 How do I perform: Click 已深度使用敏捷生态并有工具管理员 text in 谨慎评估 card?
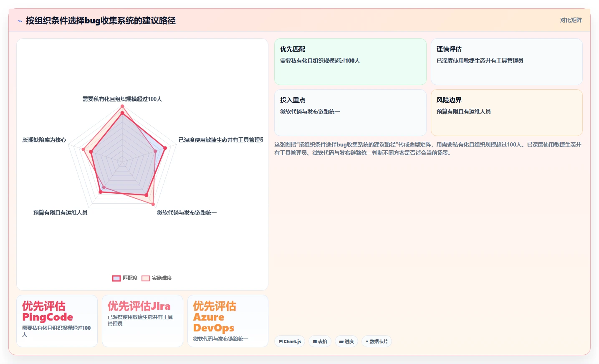(480, 61)
